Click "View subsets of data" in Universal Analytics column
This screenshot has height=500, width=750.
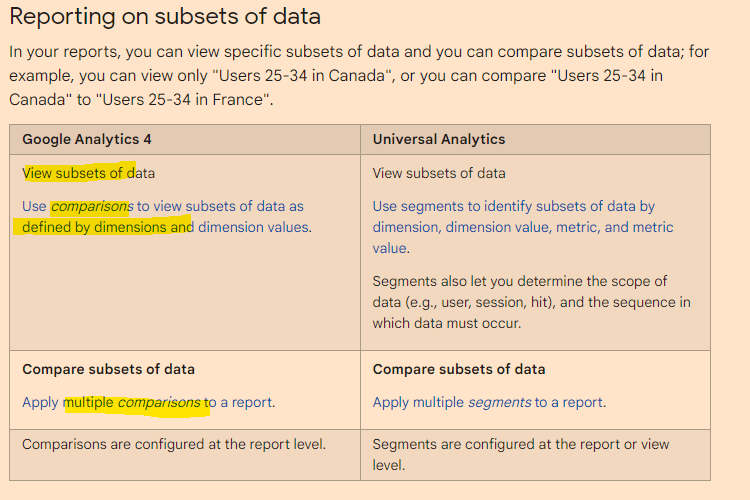(439, 173)
